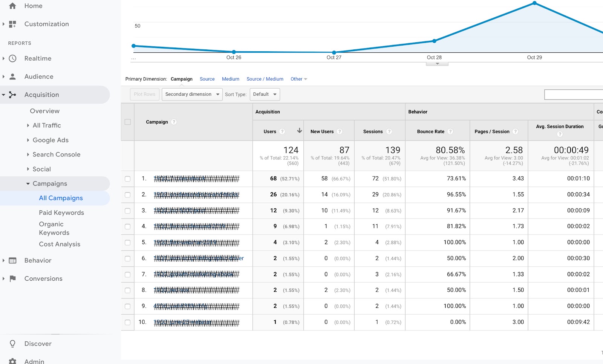Expand the Search Console submenu

tap(28, 154)
